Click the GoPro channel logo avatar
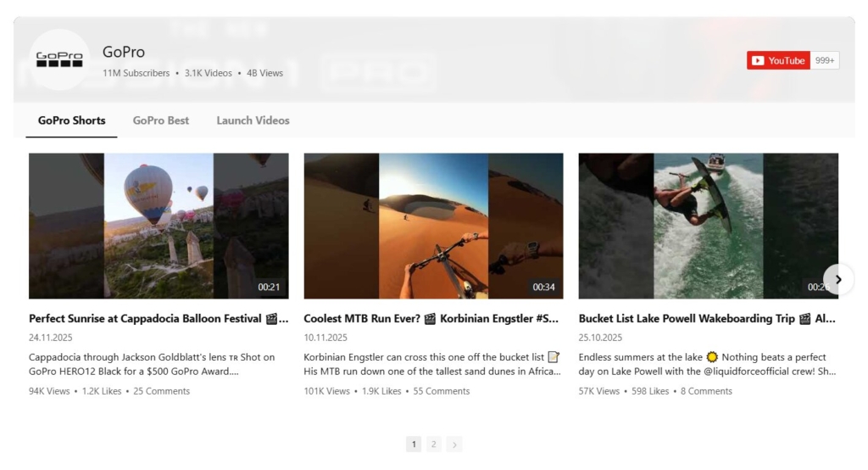The image size is (868, 470). pyautogui.click(x=59, y=59)
